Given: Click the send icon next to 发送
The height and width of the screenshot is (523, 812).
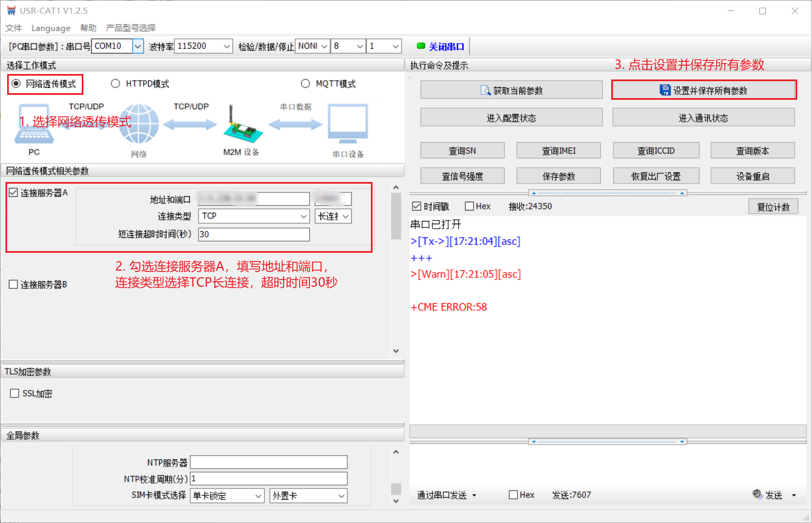Looking at the screenshot, I should 757,494.
